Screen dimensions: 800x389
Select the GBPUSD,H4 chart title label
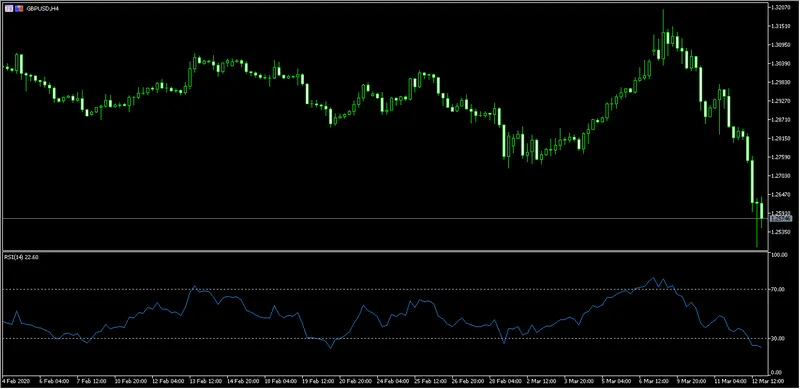click(x=42, y=9)
